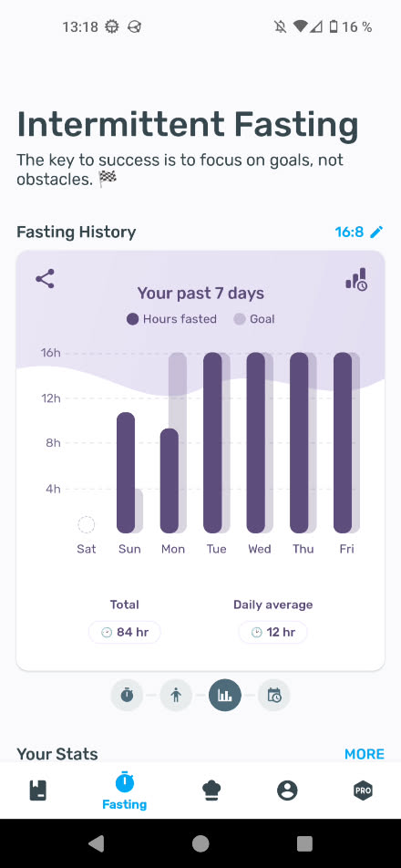
Task: Tap the Friday fasting bar
Action: tap(343, 442)
